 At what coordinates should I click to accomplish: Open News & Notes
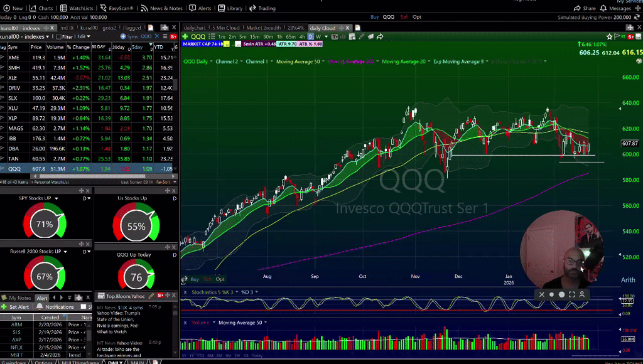[166, 8]
